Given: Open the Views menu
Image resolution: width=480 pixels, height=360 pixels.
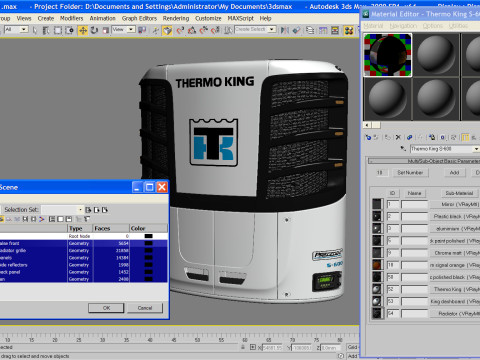Looking at the screenshot, I should (x=24, y=18).
